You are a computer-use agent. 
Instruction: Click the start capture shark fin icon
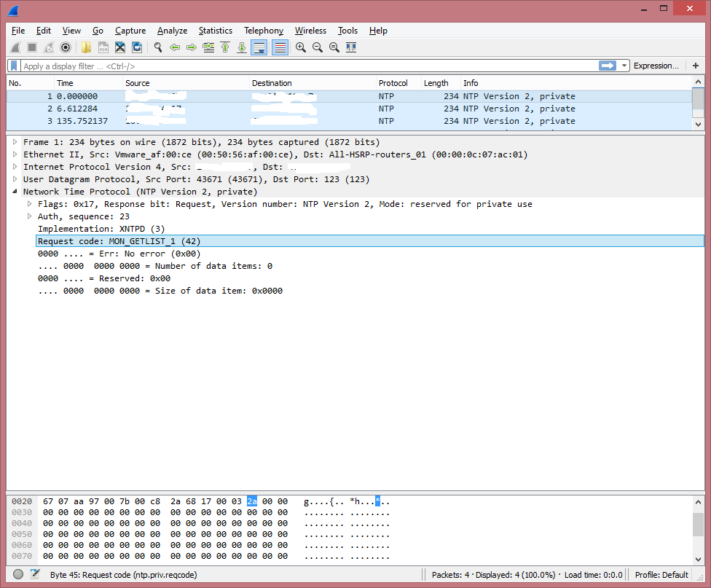tap(16, 47)
